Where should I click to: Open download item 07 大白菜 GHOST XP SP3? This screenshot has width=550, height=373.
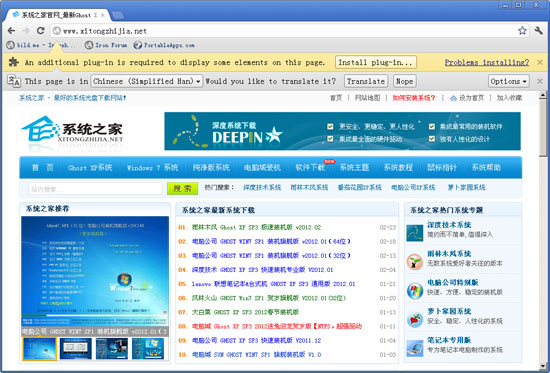(245, 312)
